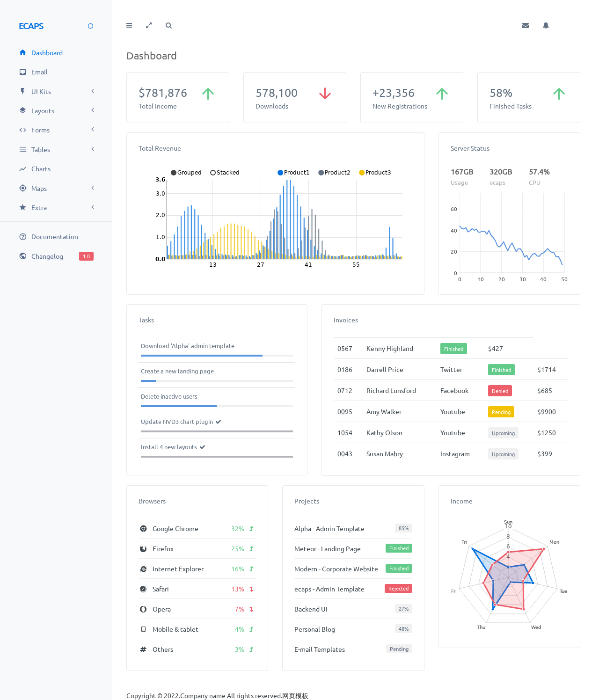This screenshot has width=599, height=700.
Task: Click the ECAPS logo link
Action: (x=31, y=26)
